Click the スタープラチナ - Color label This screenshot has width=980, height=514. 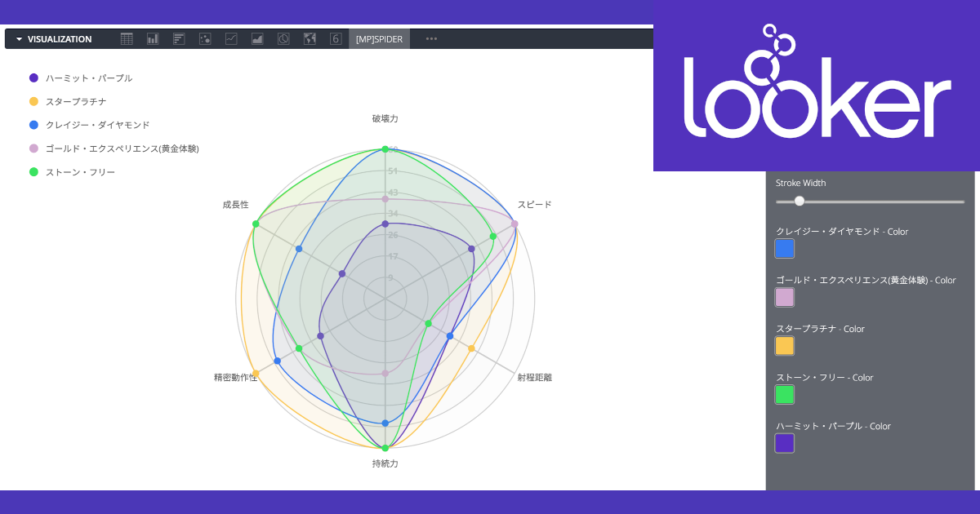820,329
